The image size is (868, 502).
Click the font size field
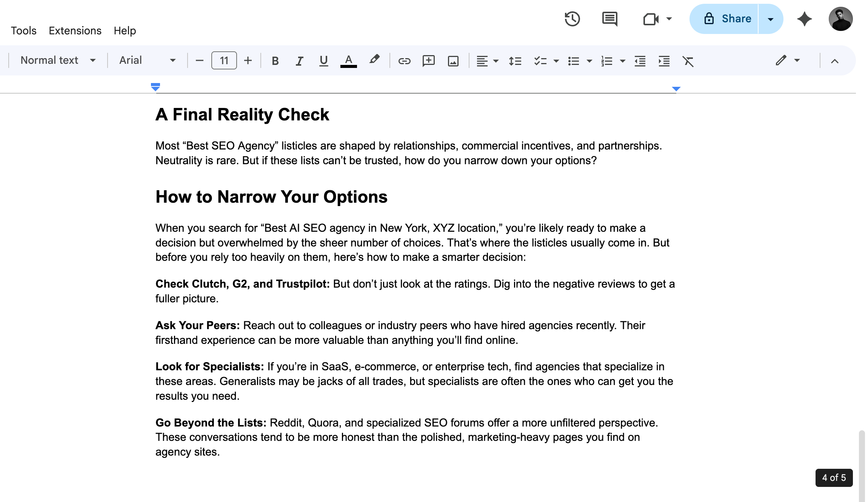(224, 60)
